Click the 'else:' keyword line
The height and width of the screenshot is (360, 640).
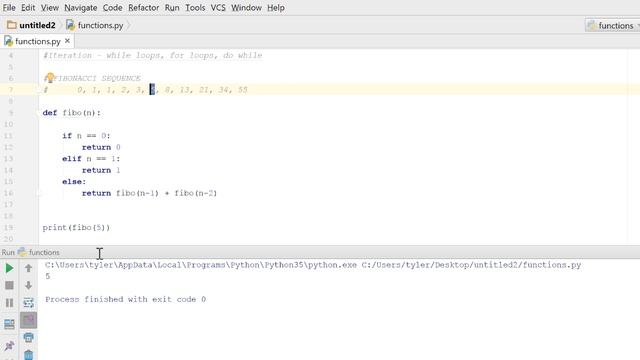click(x=74, y=182)
